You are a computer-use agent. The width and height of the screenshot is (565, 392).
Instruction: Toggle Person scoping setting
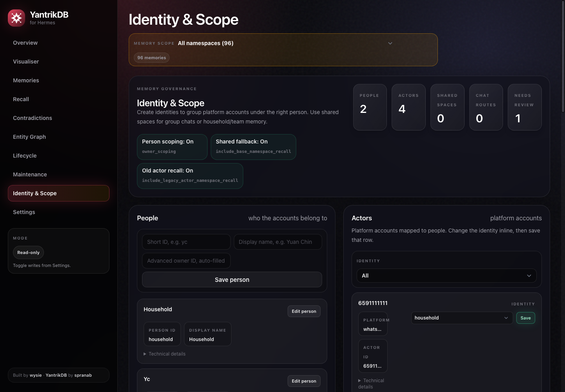[172, 147]
